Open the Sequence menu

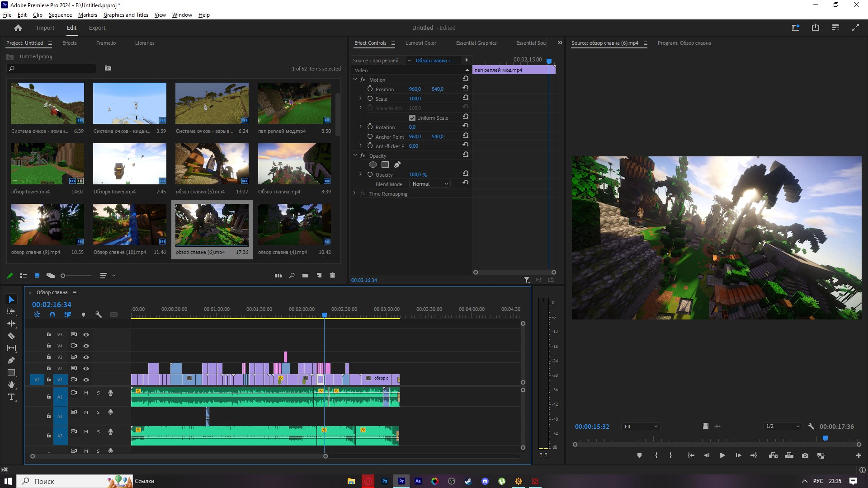60,15
